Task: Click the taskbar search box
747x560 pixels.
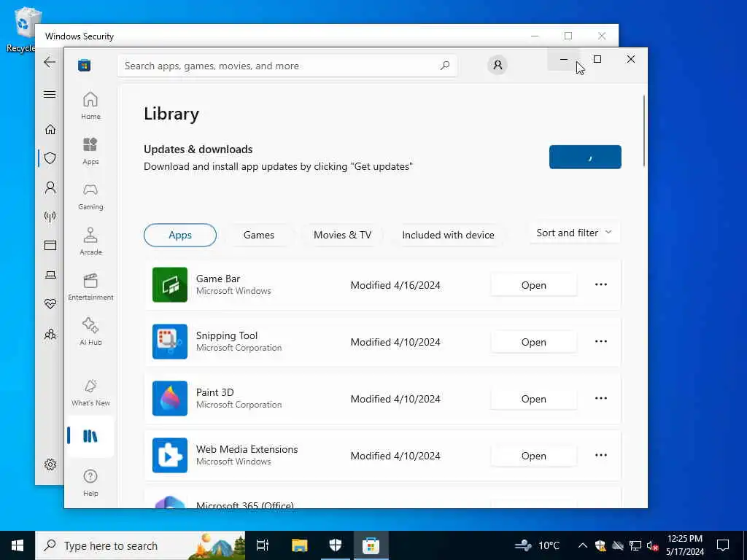Action: click(x=141, y=545)
